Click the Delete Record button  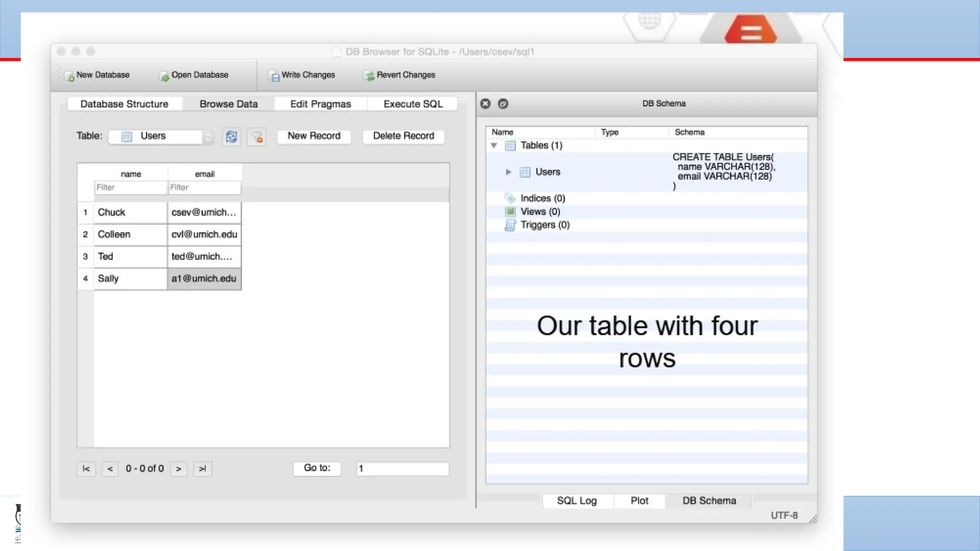coord(403,136)
